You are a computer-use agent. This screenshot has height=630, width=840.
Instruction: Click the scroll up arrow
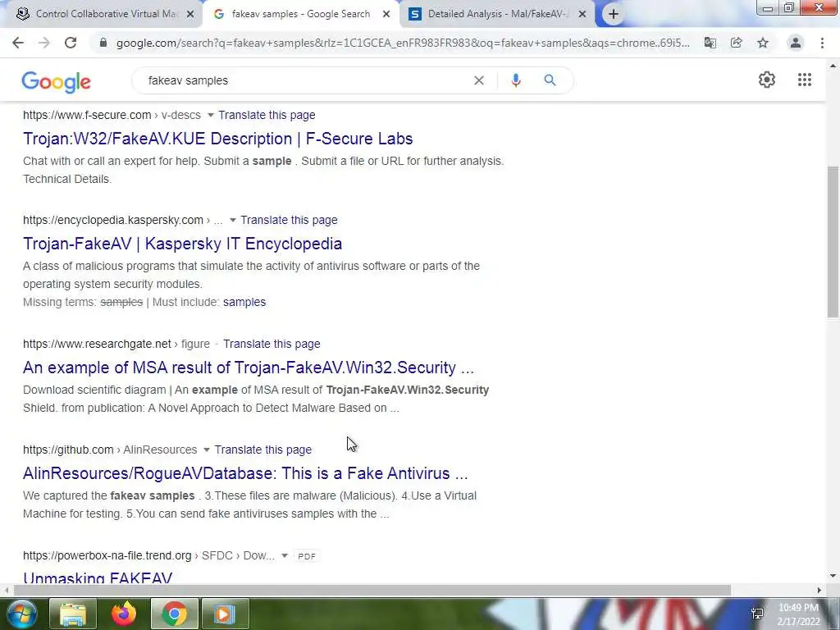coord(833,66)
